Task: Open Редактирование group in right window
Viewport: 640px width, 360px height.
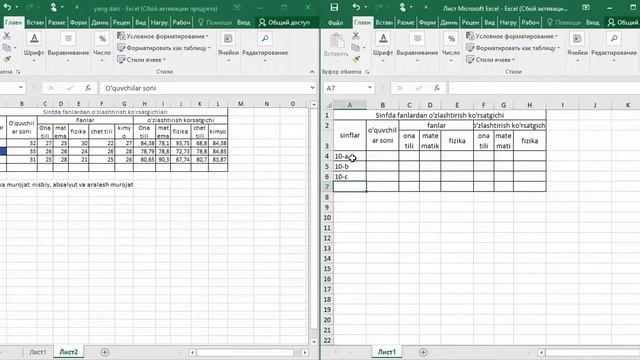Action: coord(614,47)
